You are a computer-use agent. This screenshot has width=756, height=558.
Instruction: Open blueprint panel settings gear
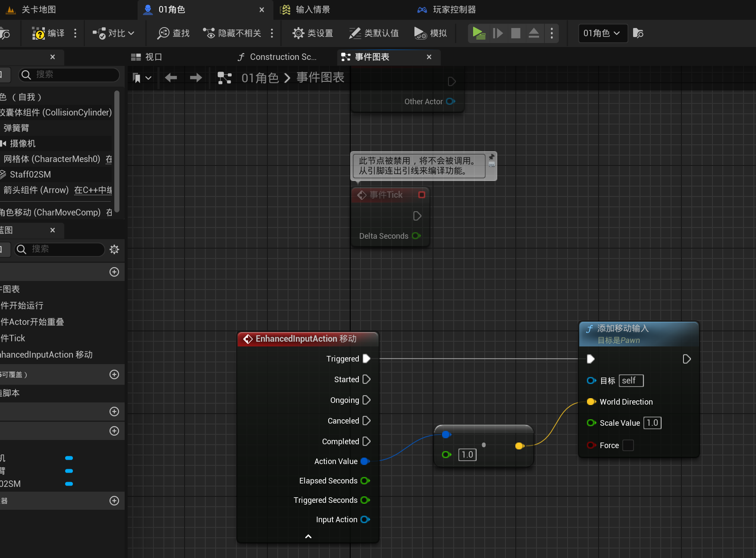pos(114,249)
